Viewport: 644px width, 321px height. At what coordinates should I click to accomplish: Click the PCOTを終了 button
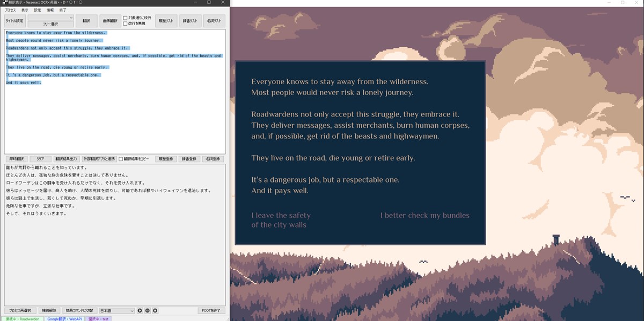pyautogui.click(x=211, y=310)
